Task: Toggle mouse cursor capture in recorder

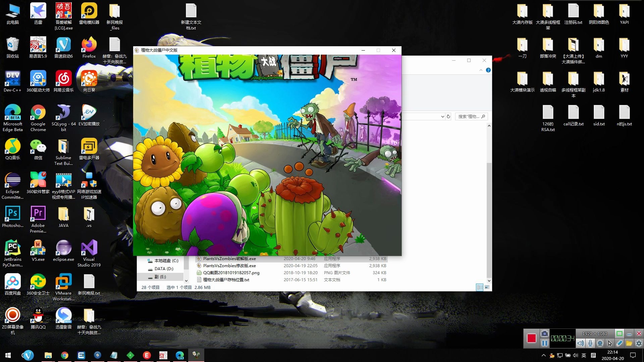Action: tap(610, 343)
